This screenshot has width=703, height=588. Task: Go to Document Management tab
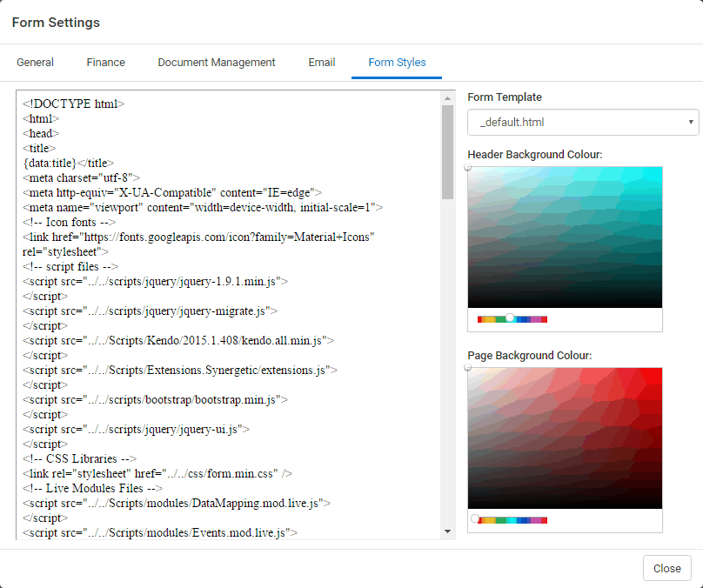pos(217,63)
